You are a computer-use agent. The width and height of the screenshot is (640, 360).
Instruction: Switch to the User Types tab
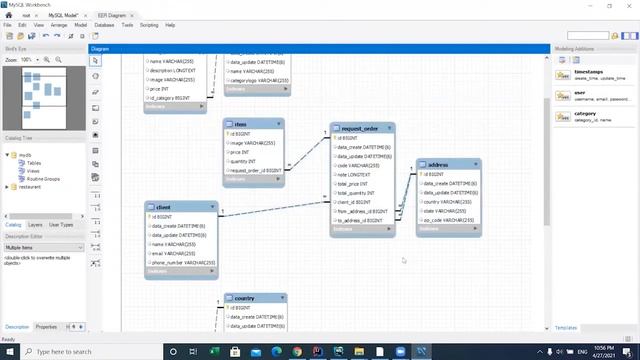(61, 225)
